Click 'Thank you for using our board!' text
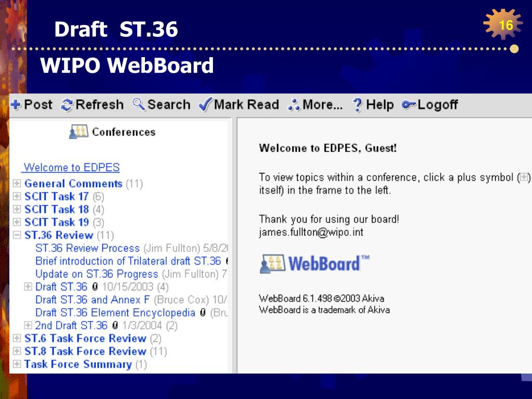 (x=329, y=219)
